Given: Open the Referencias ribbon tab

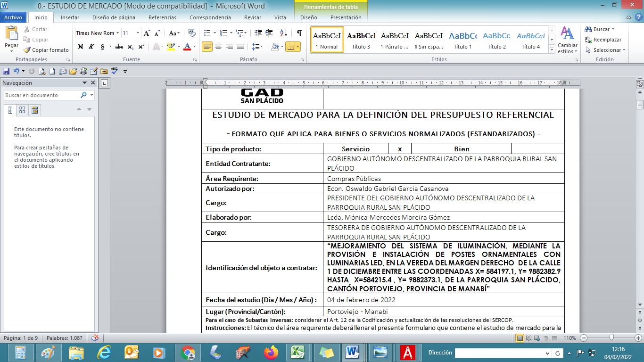Looking at the screenshot, I should pyautogui.click(x=162, y=17).
